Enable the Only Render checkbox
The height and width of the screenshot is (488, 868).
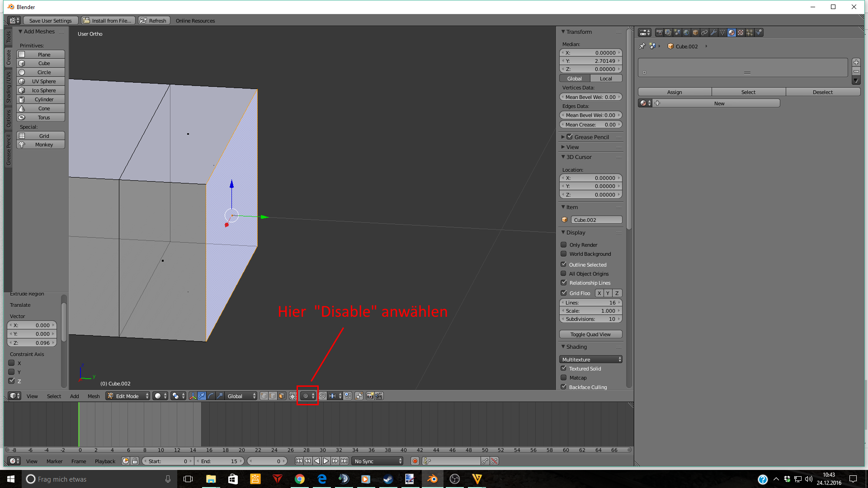pos(564,245)
